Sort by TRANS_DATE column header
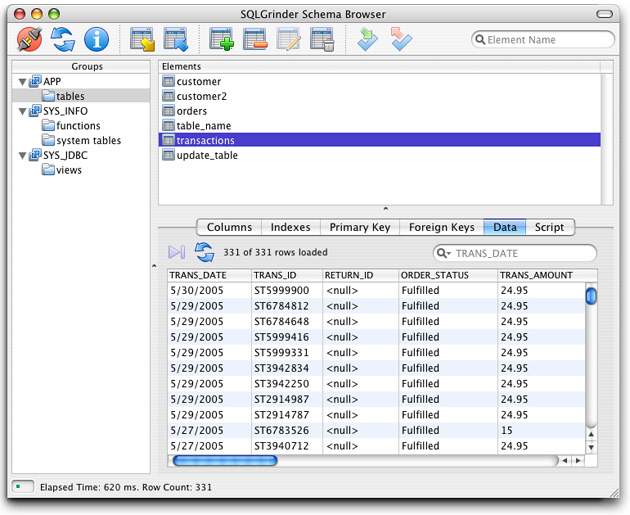Image resolution: width=630 pixels, height=515 pixels. point(209,275)
